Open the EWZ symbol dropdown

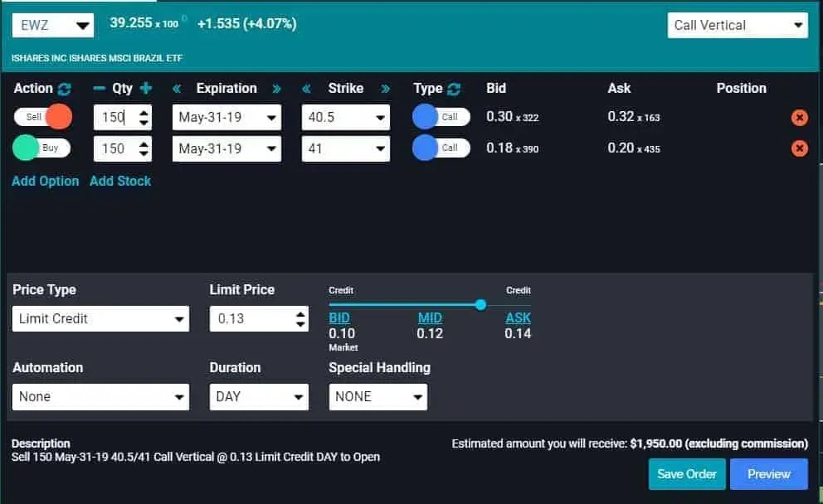[x=52, y=25]
